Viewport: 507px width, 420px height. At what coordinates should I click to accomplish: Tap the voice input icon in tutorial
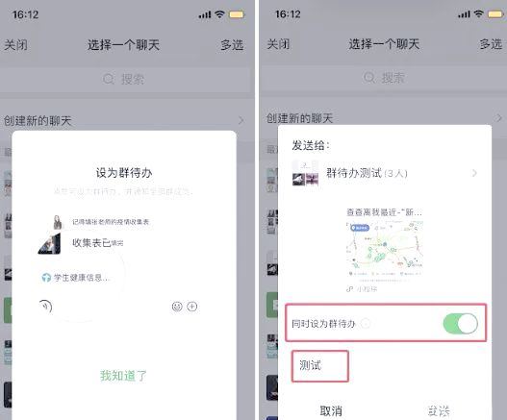(x=45, y=306)
